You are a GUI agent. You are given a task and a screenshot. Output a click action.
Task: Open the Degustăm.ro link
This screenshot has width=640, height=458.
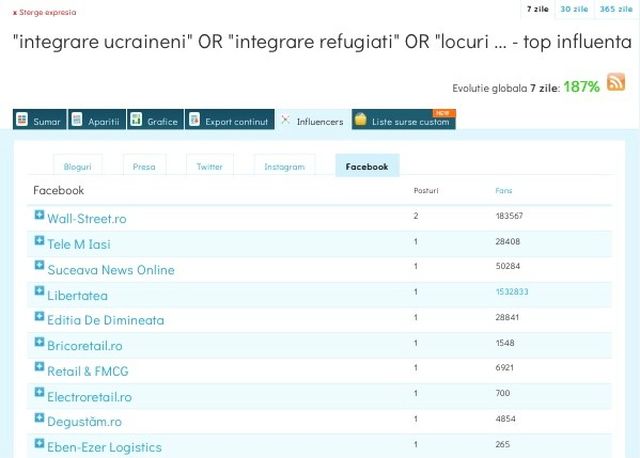[x=84, y=422]
